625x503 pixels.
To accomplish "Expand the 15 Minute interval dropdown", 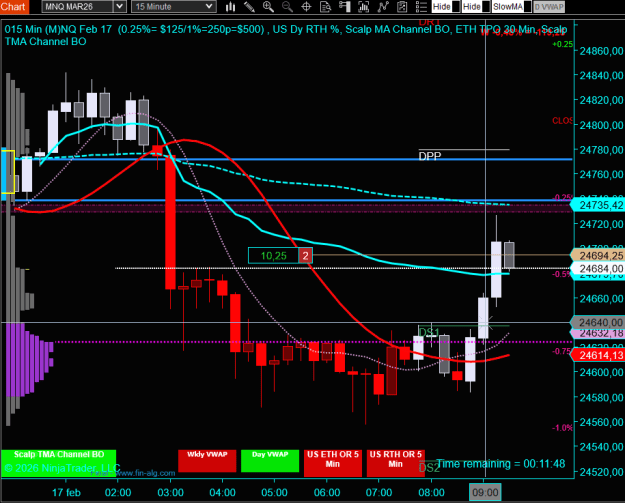I will [x=174, y=6].
